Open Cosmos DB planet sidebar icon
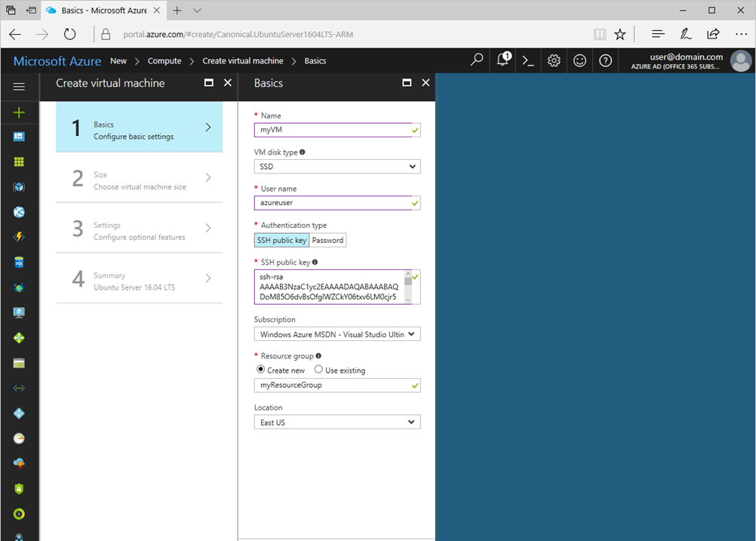Image resolution: width=756 pixels, height=541 pixels. (19, 287)
